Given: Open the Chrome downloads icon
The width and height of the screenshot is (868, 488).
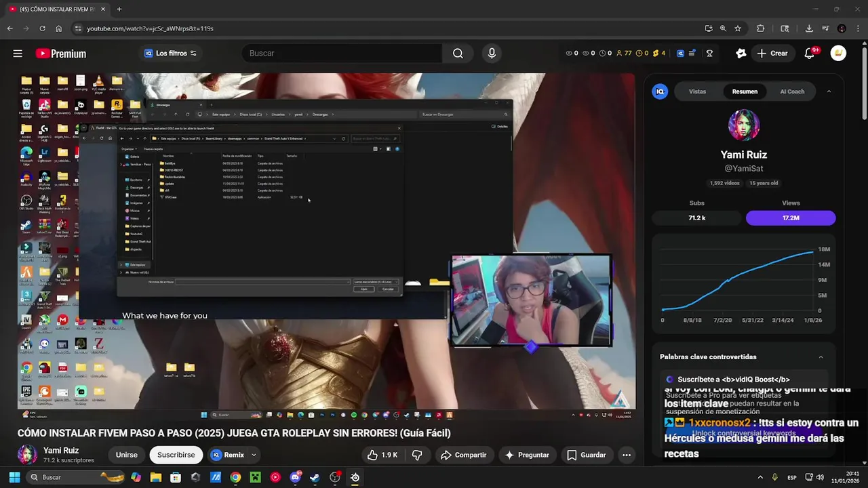Looking at the screenshot, I should point(809,28).
